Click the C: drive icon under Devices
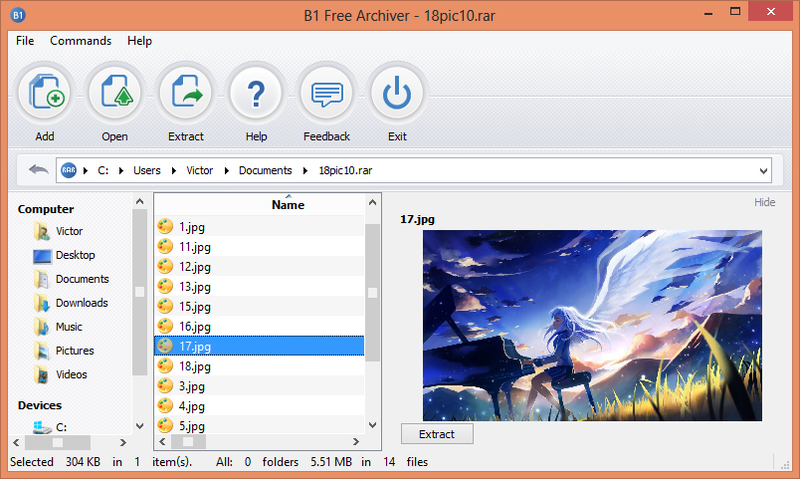This screenshot has height=479, width=800. pyautogui.click(x=42, y=427)
